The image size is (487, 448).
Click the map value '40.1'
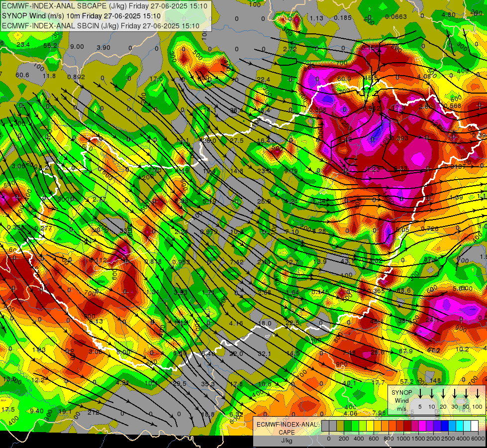tap(350, 383)
